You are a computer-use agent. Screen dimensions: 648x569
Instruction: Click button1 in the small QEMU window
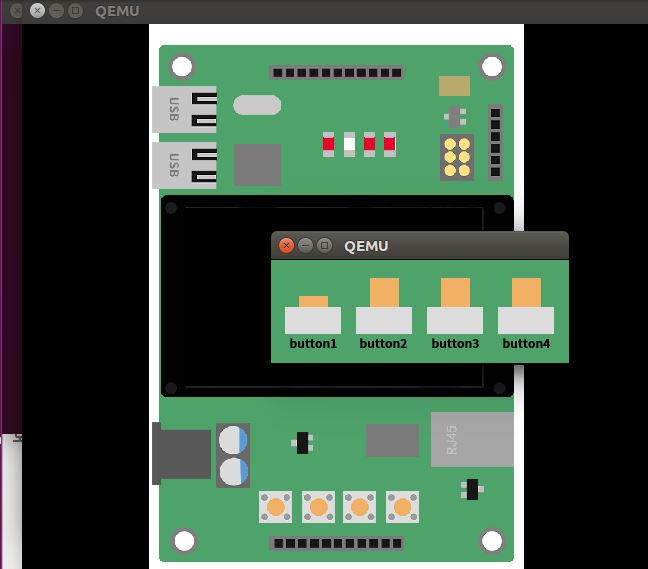[x=313, y=315]
